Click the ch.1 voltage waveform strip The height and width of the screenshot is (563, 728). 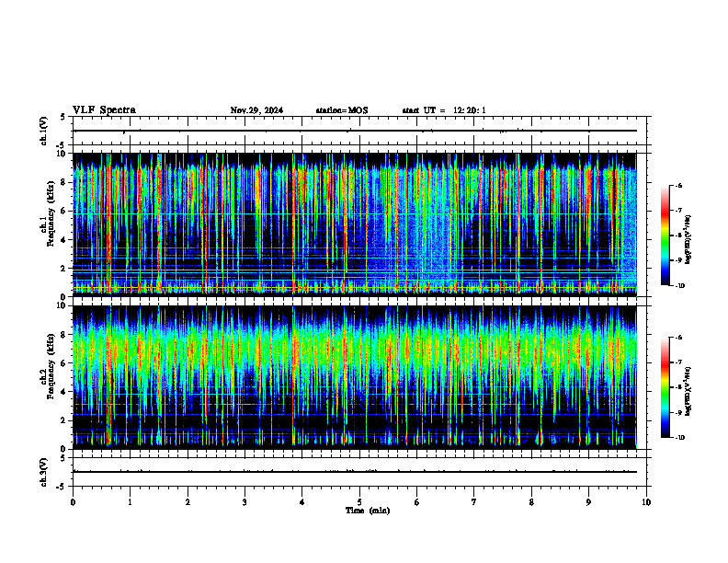[x=359, y=131]
